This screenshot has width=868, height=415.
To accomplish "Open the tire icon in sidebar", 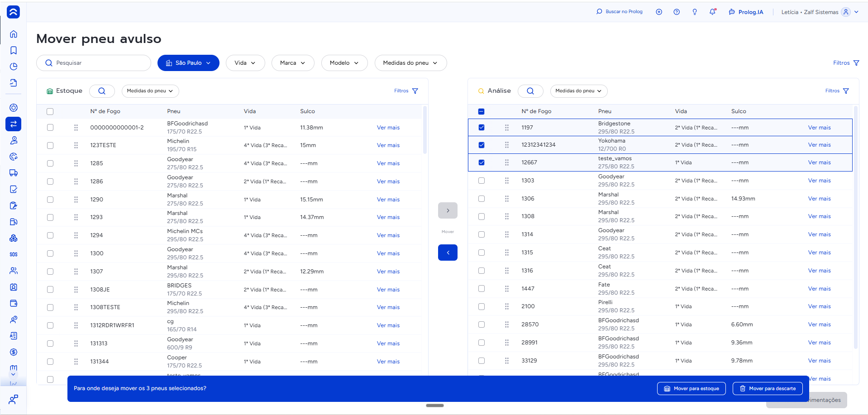I will [x=14, y=108].
